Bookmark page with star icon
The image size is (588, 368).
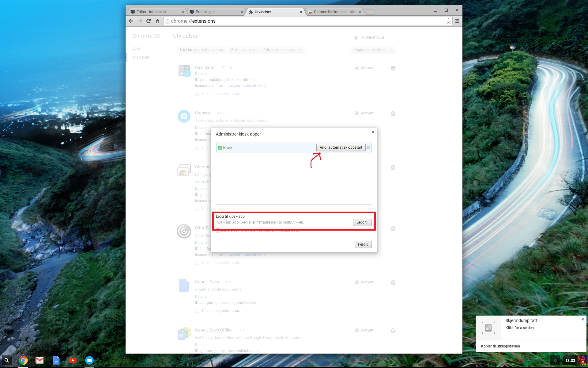click(448, 21)
